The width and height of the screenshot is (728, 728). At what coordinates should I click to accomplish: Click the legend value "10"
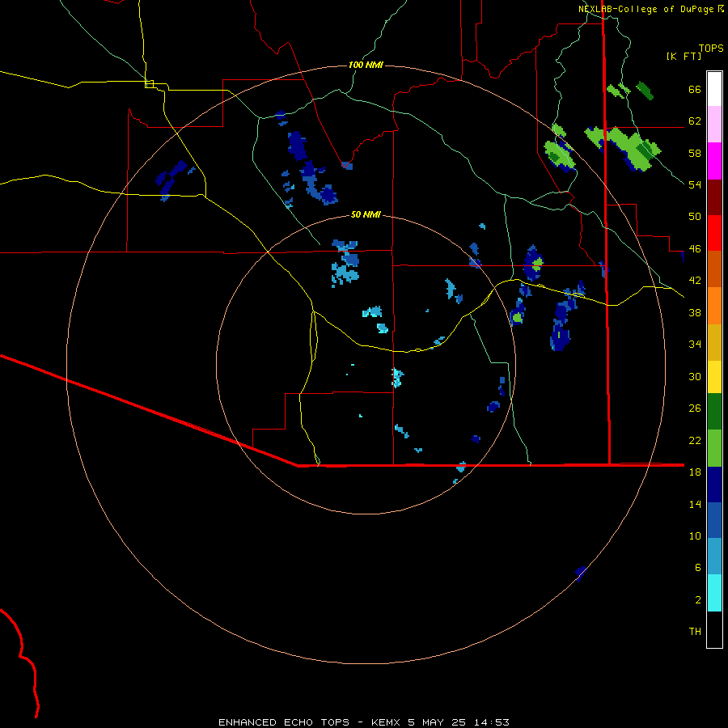(x=695, y=535)
